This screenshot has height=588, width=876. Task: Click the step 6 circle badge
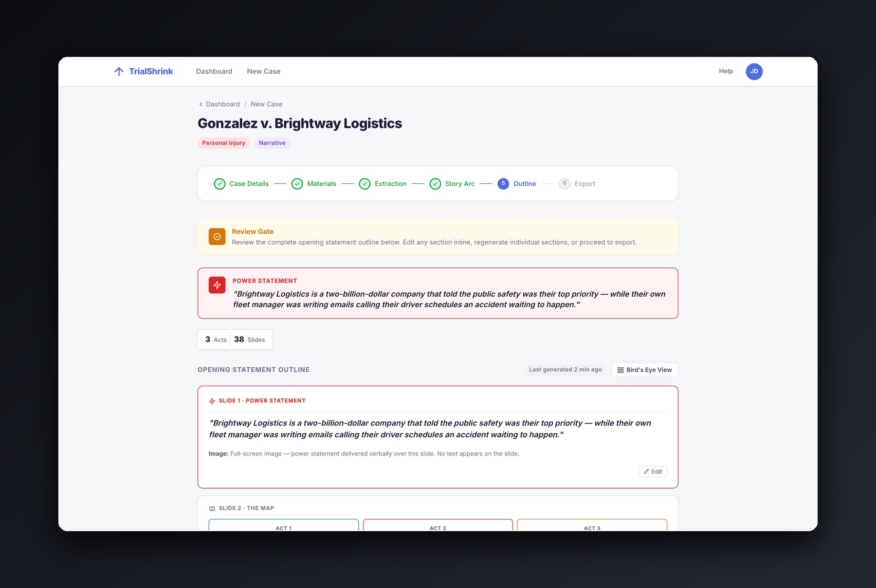click(565, 184)
